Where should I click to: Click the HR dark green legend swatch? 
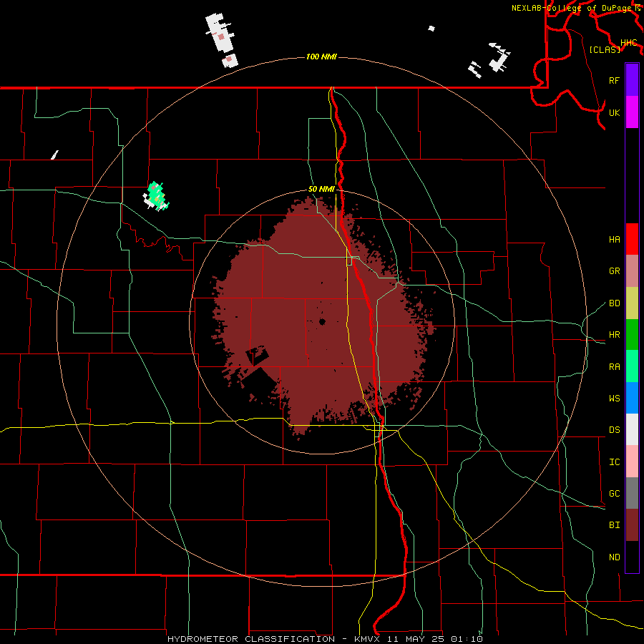(x=632, y=334)
